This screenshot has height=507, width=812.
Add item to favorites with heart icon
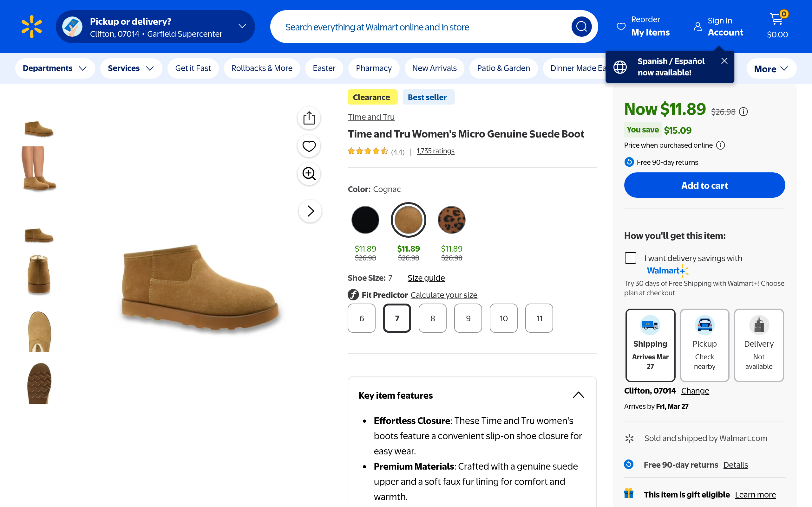click(309, 146)
